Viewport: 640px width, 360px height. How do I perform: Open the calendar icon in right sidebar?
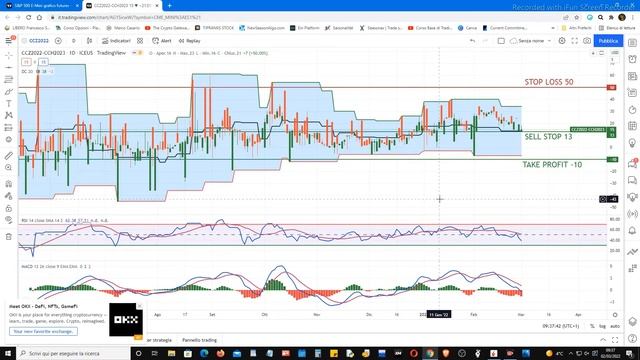pyautogui.click(x=632, y=126)
